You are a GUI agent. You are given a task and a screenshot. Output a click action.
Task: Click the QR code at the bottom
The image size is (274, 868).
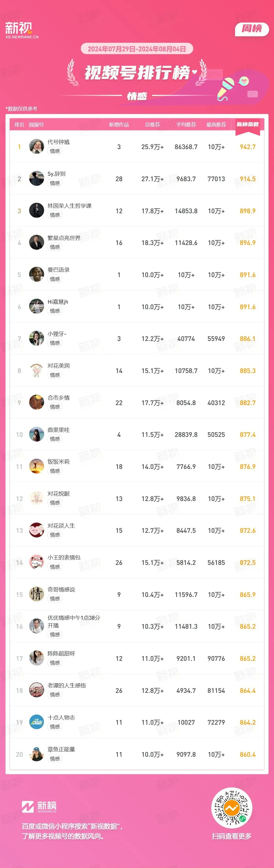click(x=232, y=808)
